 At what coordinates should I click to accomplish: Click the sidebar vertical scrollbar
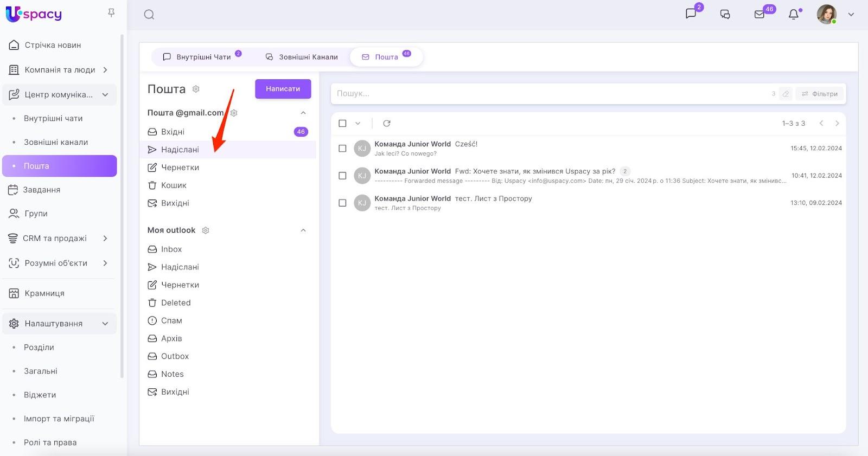122,206
